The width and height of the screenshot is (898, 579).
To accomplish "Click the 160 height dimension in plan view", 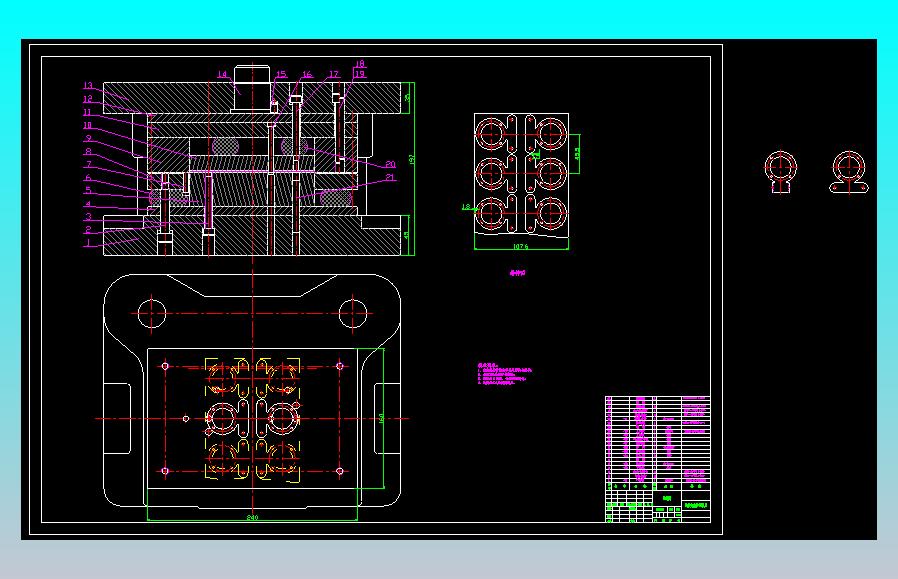I will 381,419.
